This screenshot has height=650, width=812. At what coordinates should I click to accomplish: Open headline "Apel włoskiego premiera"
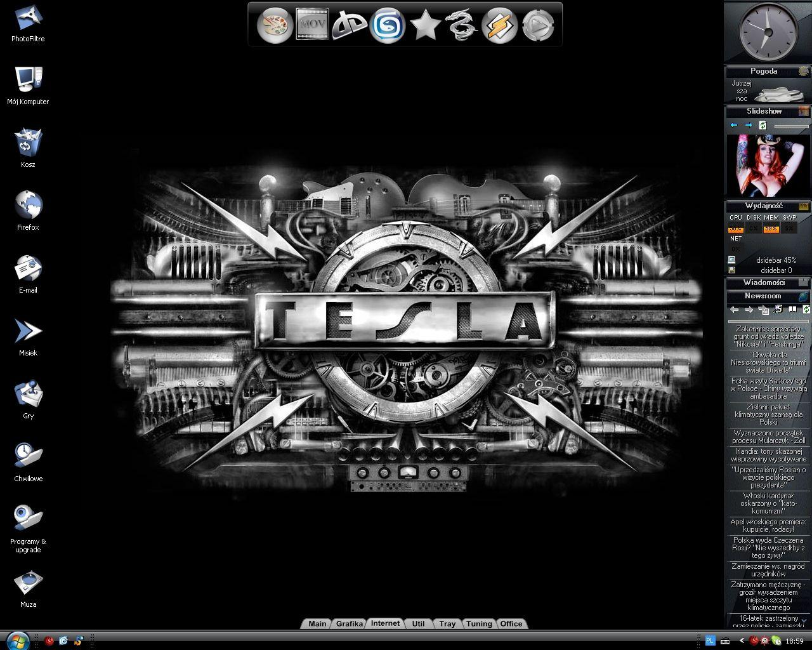point(768,525)
